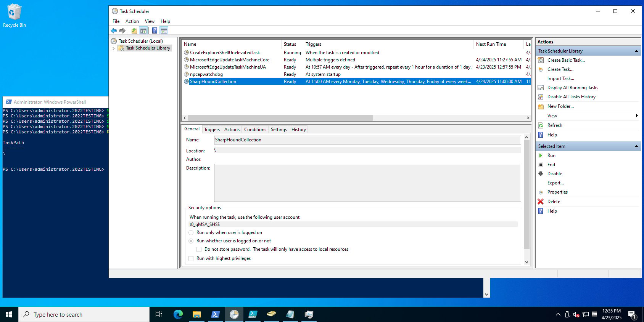Click the Create Basic Task... link
The width and height of the screenshot is (644, 322).
(566, 60)
